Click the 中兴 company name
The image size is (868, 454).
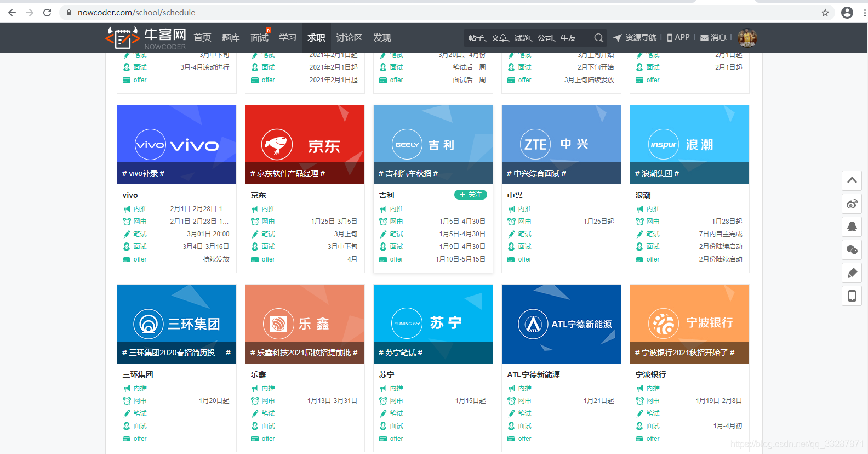(x=515, y=195)
